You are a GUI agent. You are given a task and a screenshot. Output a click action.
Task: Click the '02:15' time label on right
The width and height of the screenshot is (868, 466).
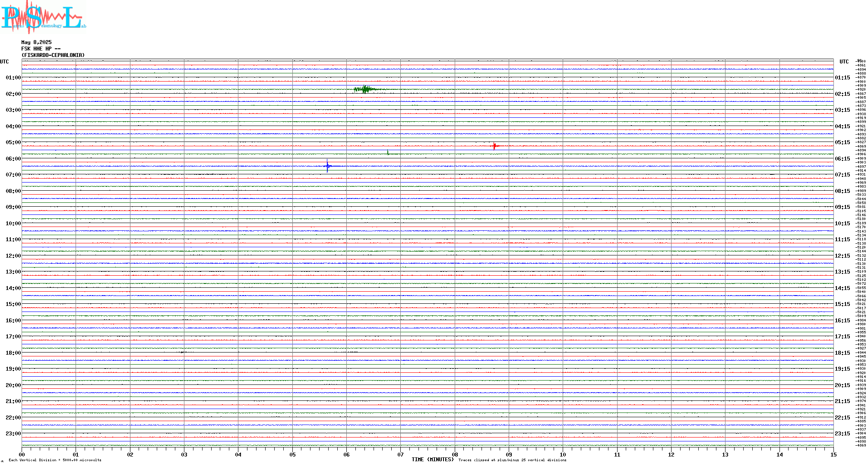pos(843,94)
